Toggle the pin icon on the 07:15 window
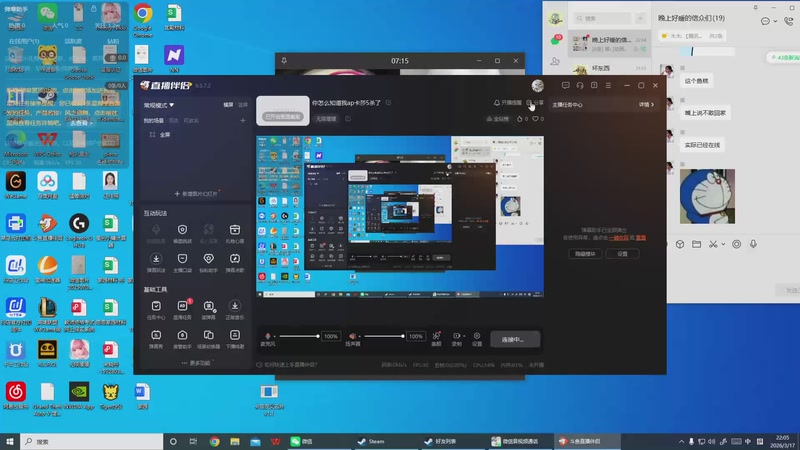 (x=284, y=61)
